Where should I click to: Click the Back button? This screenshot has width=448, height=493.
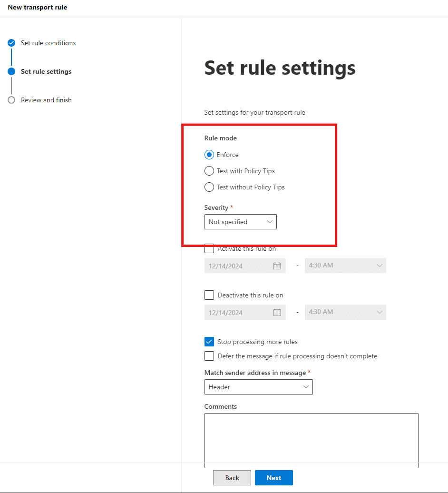point(232,477)
